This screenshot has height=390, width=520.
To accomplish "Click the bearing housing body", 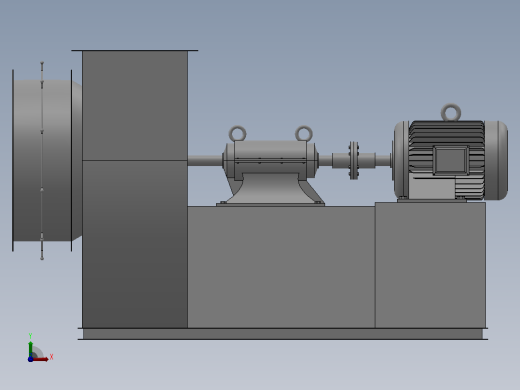I will [x=270, y=160].
